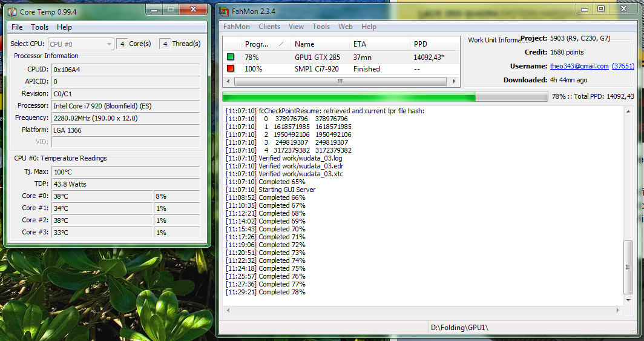Click log line Verified work/wudata_03.log

tap(284, 158)
